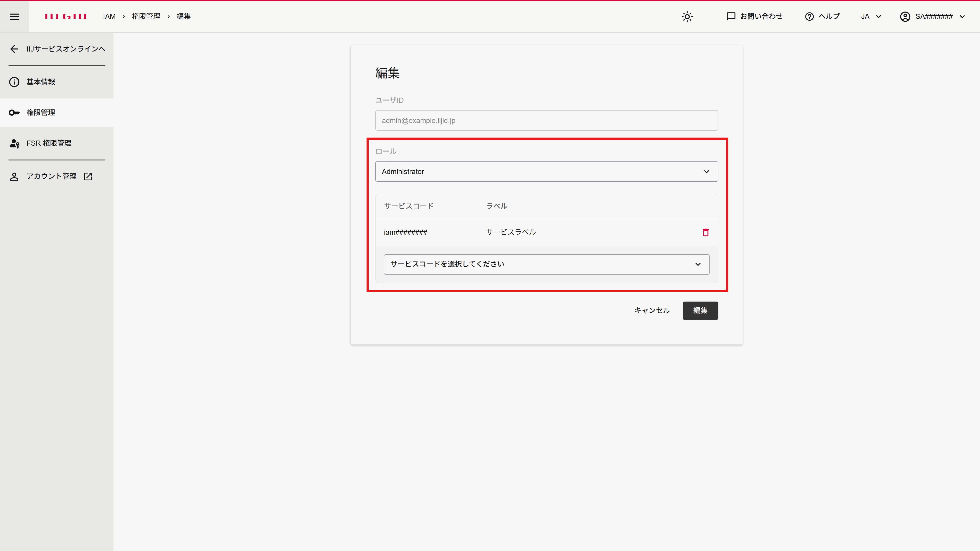Click the お問い合わせ chat icon
The image size is (980, 551).
point(731,16)
